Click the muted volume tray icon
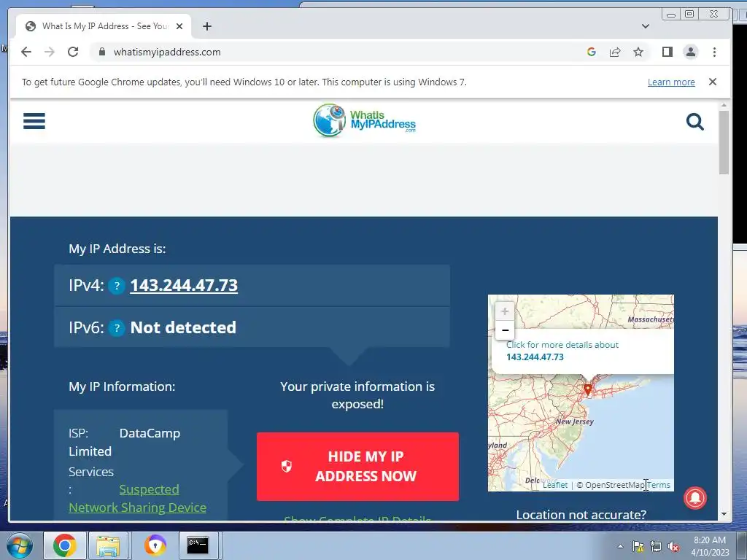This screenshot has height=560, width=747. pyautogui.click(x=673, y=546)
